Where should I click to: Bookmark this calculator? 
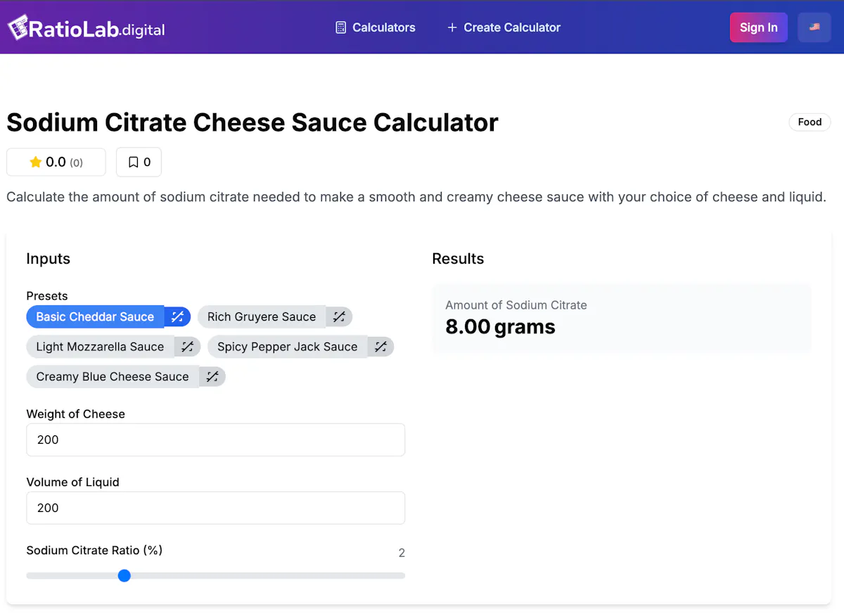[139, 162]
